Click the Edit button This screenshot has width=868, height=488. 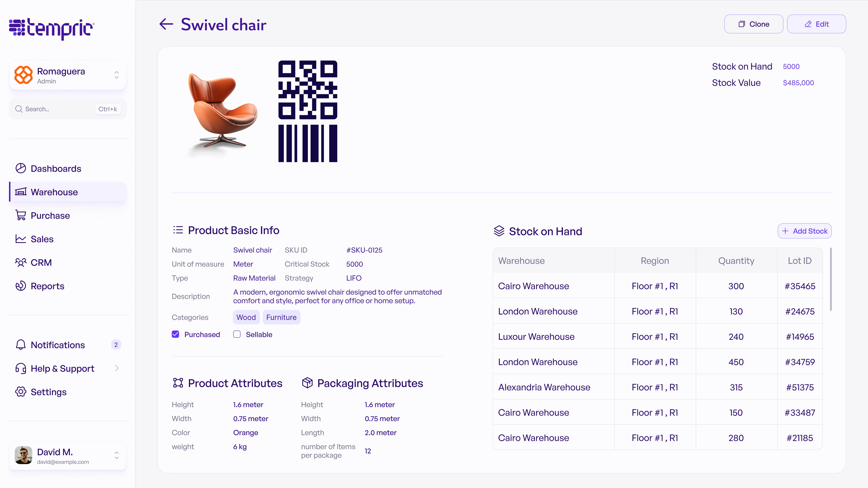[816, 24]
